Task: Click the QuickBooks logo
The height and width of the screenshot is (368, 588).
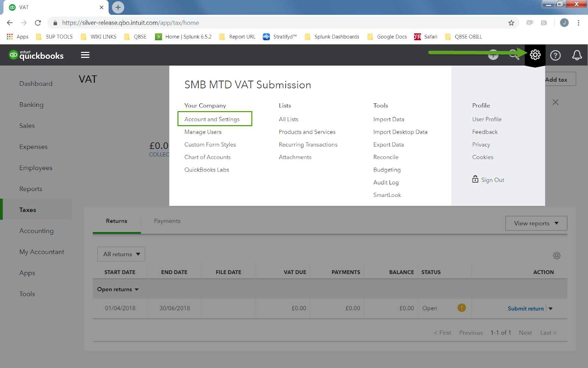Action: point(36,55)
